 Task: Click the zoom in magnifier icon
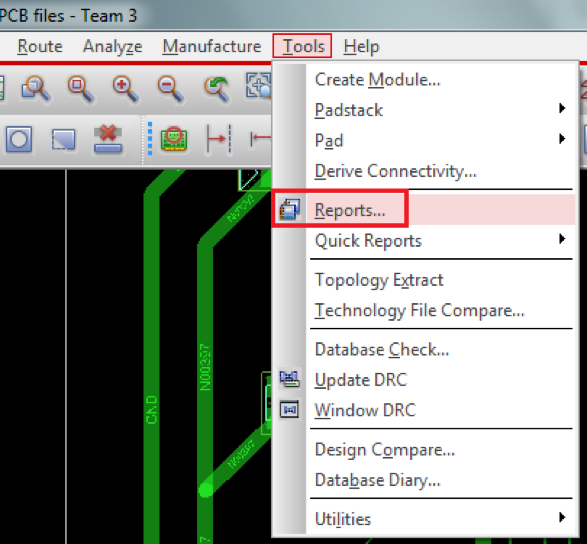(126, 89)
